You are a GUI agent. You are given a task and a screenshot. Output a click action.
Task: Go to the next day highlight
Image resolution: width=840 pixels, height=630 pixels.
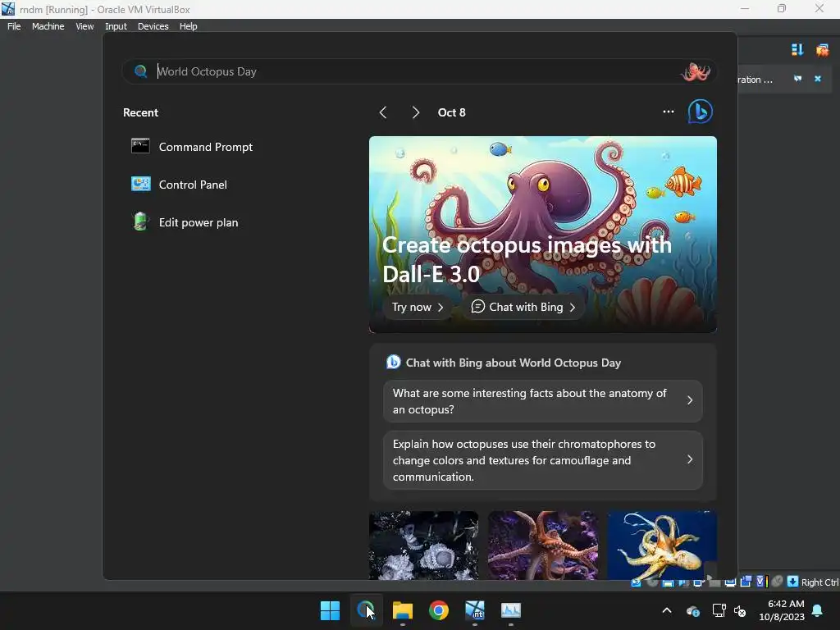click(x=416, y=112)
